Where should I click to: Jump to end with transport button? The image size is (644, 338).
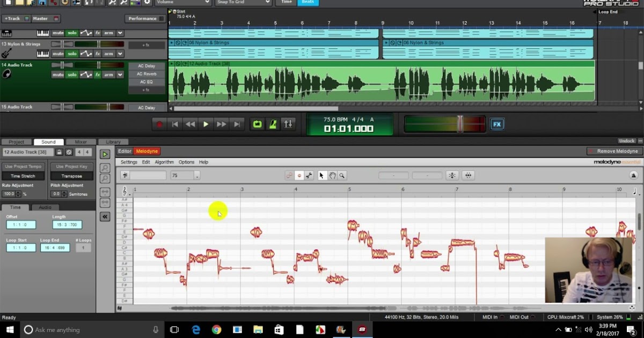click(x=237, y=124)
